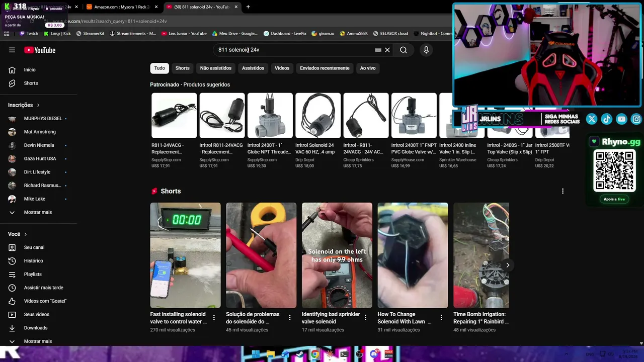The width and height of the screenshot is (644, 362).
Task: Play the 'How To Change Solenoid' short
Action: (x=413, y=255)
